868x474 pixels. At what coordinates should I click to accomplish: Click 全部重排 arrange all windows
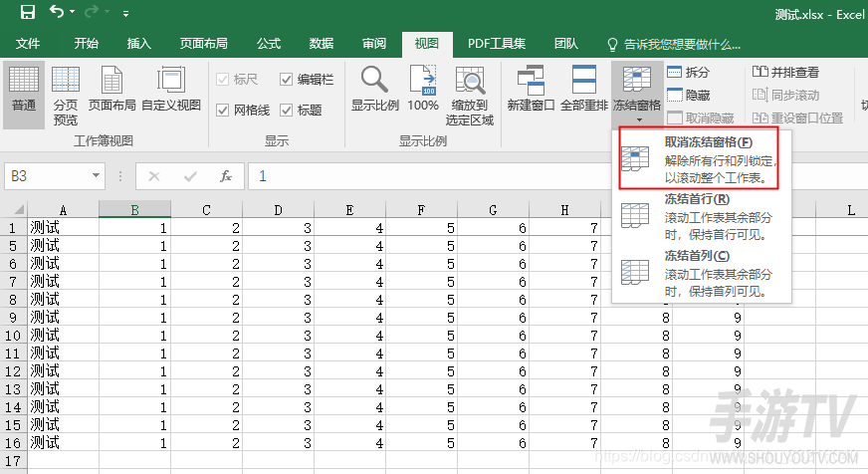coord(584,89)
